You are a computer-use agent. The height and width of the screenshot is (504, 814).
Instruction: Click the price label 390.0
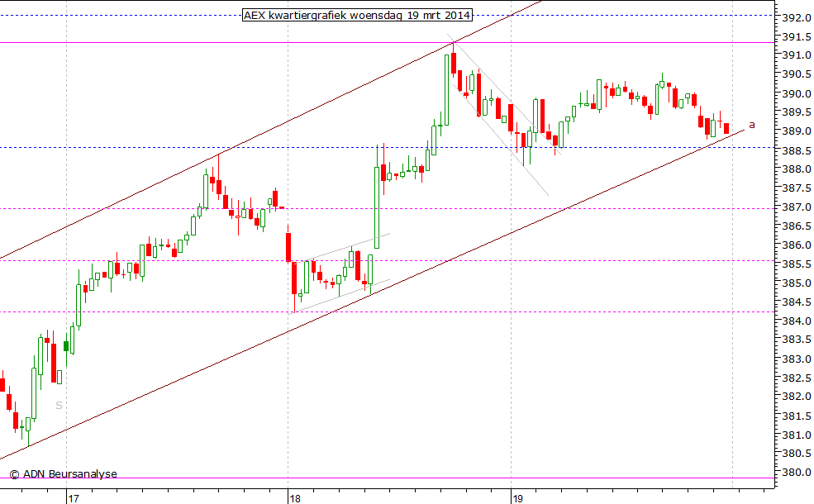797,93
